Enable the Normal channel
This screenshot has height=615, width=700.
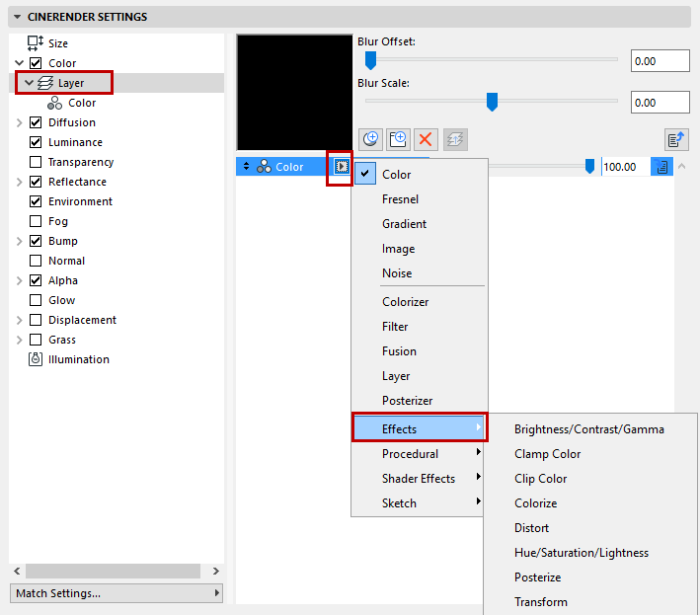[x=36, y=261]
